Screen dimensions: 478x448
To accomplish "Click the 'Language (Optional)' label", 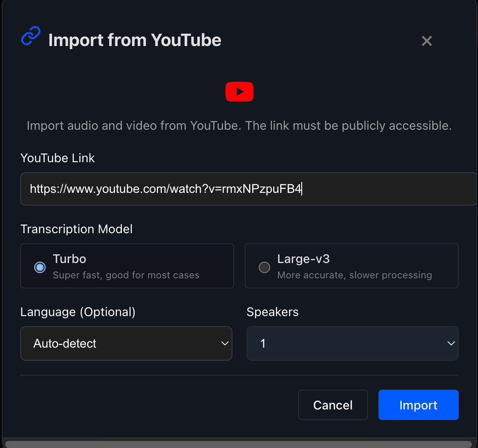I will [78, 312].
